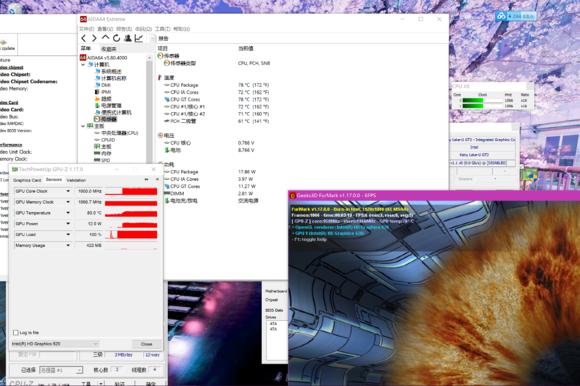Click the AIDA64 title bar logo icon
580x386 pixels.
coord(83,19)
